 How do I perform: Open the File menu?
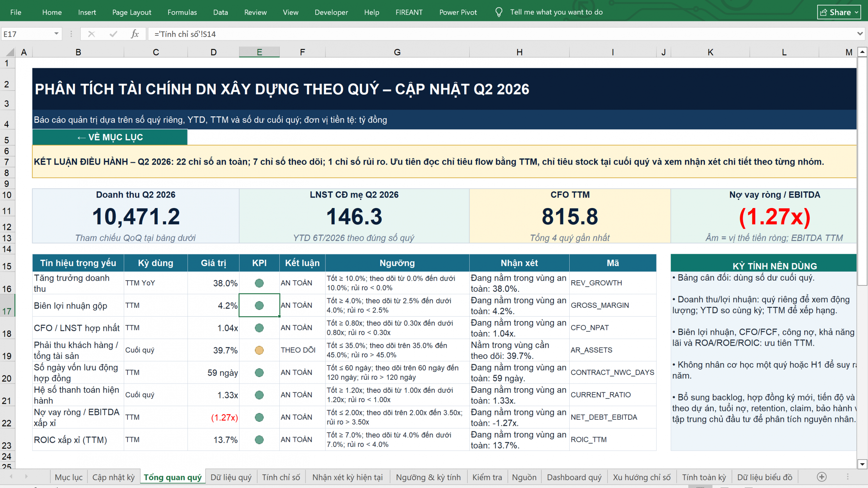coord(16,12)
